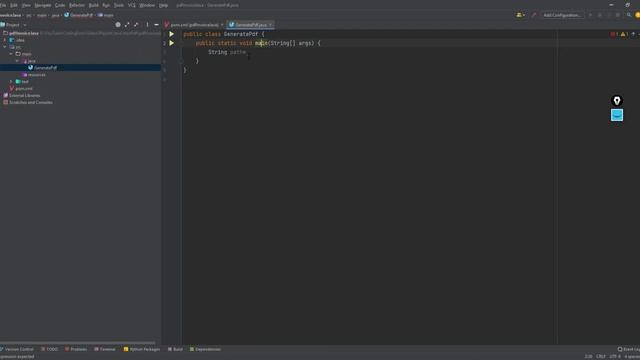Open Problems tool window
Viewport: 640px width, 360px height.
pos(76,349)
